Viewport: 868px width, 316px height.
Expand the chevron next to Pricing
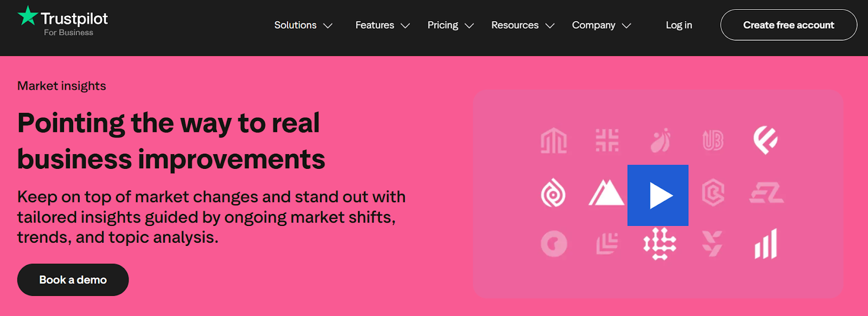[x=470, y=26]
